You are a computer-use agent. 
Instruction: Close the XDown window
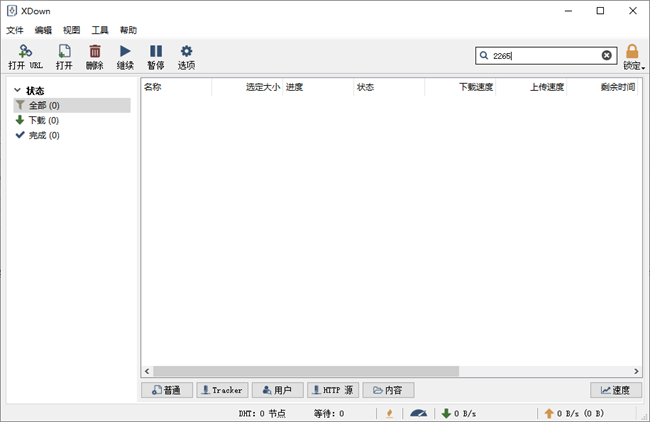(633, 11)
